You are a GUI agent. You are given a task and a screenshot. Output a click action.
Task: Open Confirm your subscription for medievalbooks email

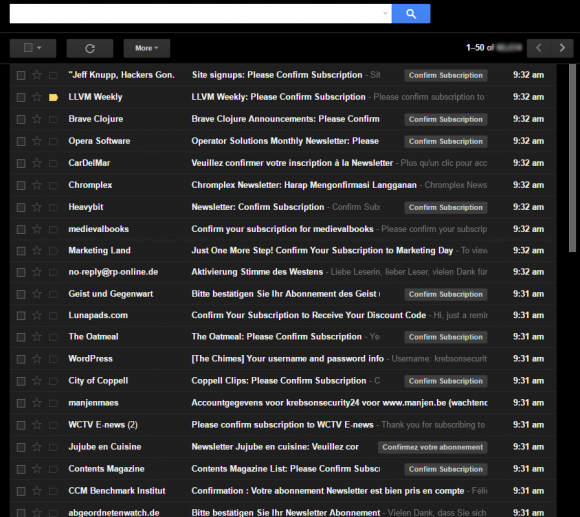coord(282,229)
